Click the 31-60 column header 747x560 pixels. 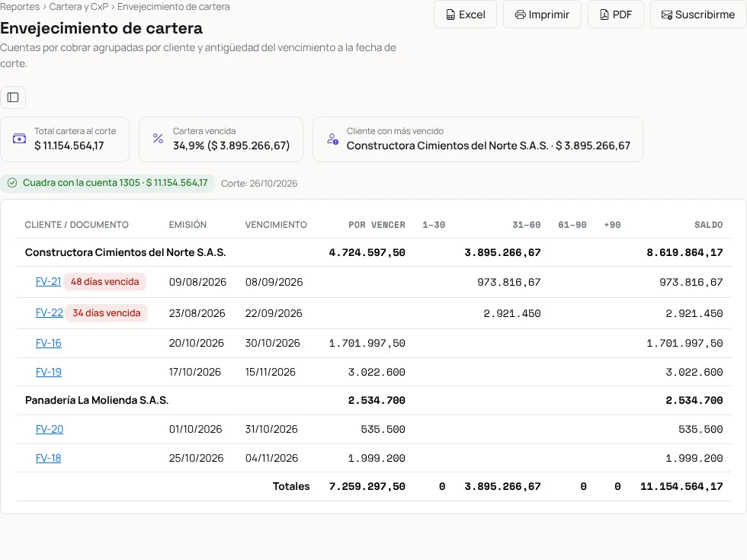pos(527,225)
